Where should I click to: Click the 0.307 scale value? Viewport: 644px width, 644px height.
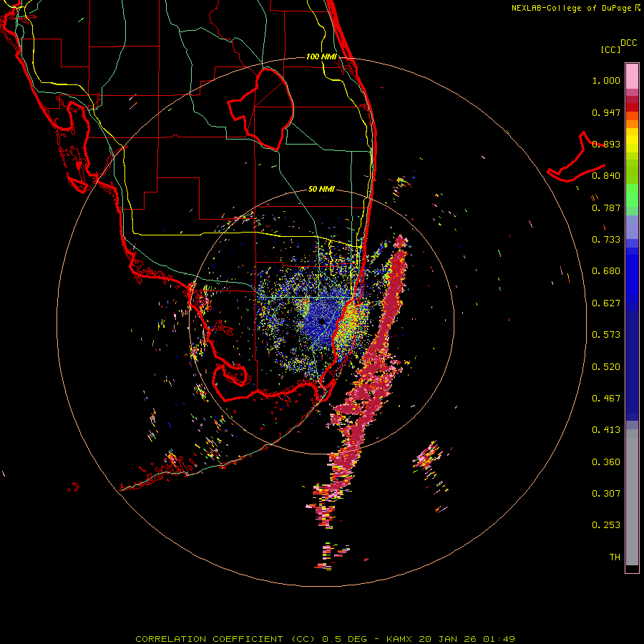click(606, 494)
